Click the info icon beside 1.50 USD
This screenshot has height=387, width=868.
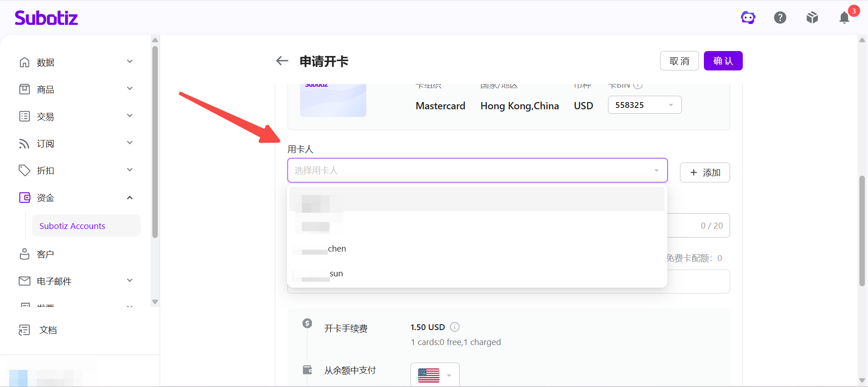[455, 327]
